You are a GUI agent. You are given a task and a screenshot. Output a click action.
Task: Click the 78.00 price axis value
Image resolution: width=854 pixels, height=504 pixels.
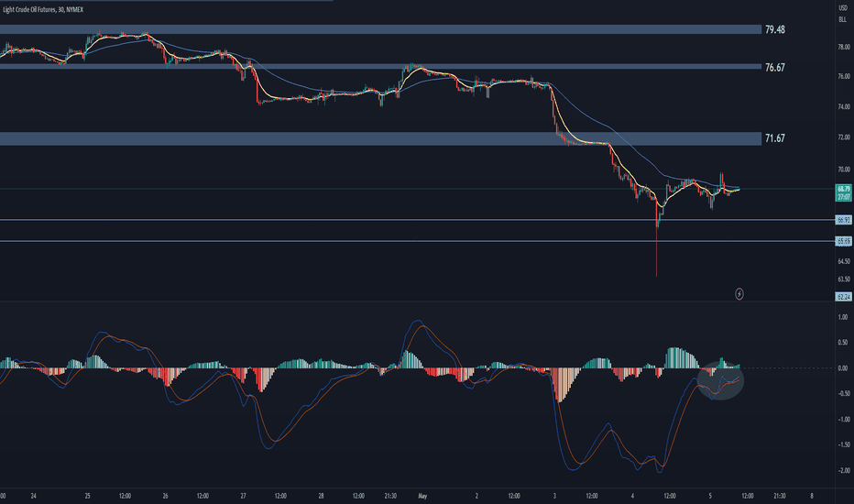tap(843, 48)
